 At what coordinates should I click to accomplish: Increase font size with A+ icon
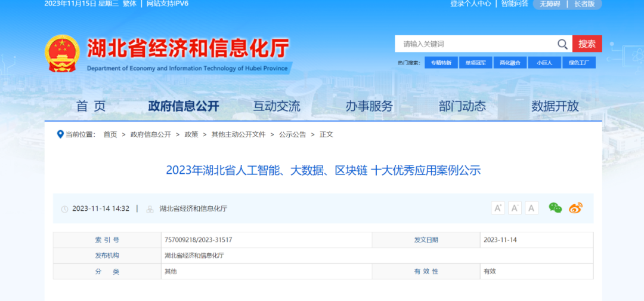498,208
